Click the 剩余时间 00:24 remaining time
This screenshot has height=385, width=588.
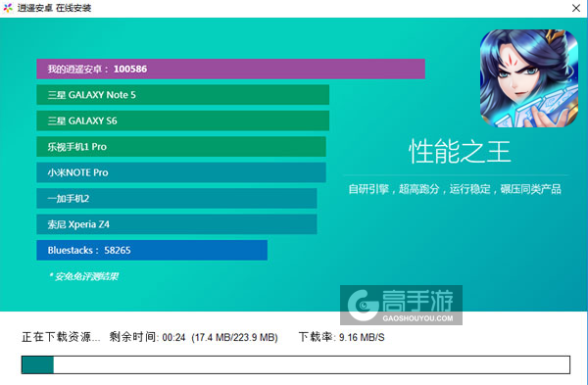coord(147,337)
